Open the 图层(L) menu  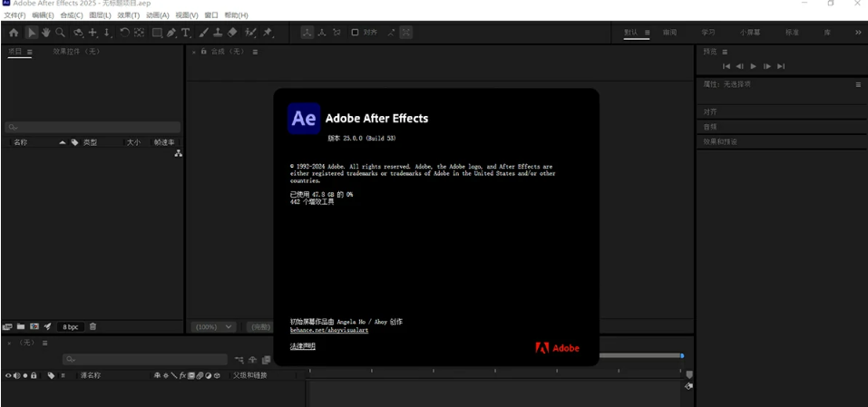tap(100, 15)
